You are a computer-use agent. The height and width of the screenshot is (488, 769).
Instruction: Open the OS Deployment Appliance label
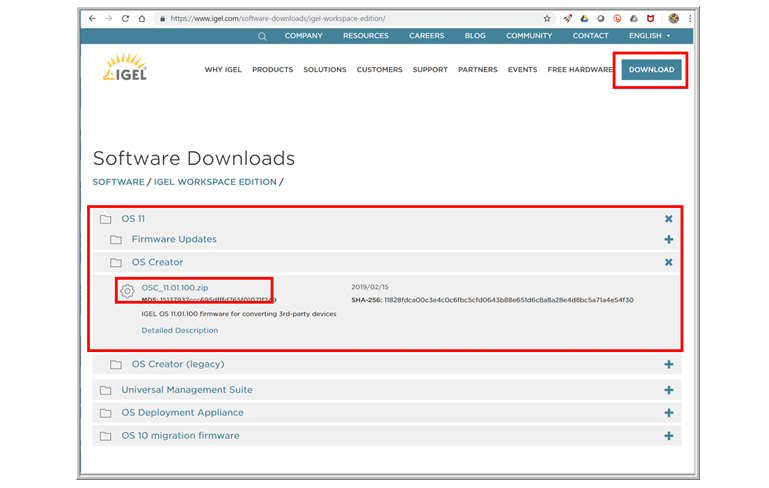pyautogui.click(x=182, y=413)
